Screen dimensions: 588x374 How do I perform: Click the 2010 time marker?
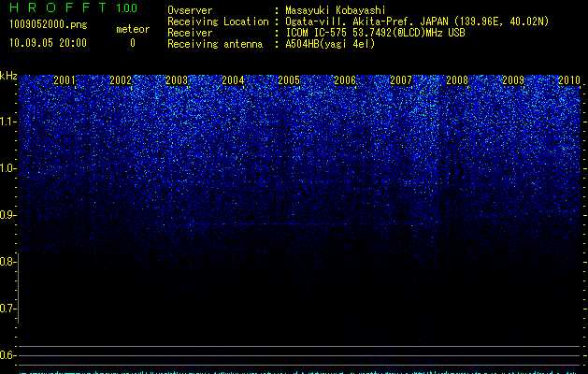[569, 80]
